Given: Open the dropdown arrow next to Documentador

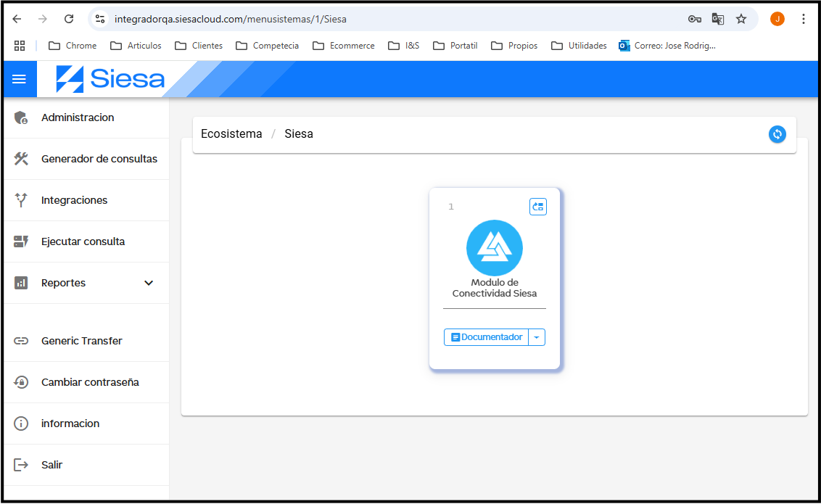Looking at the screenshot, I should pyautogui.click(x=536, y=337).
